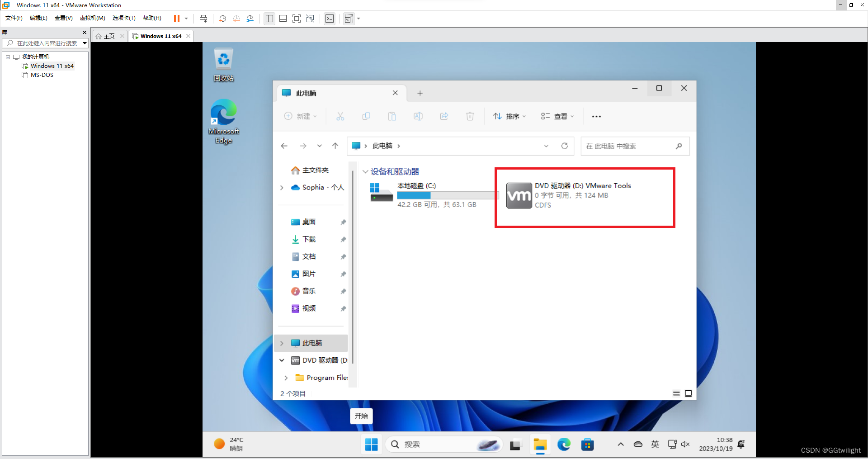Suspend the virtual machine
The height and width of the screenshot is (459, 868).
177,19
